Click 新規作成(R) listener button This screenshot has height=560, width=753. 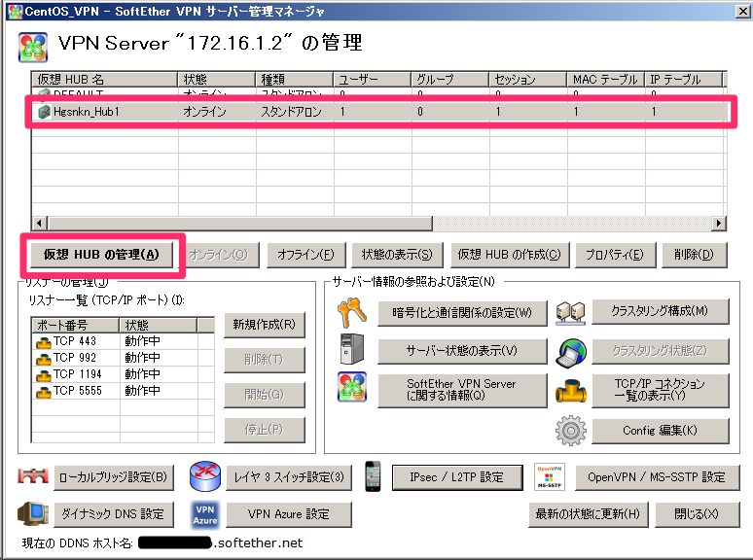264,325
